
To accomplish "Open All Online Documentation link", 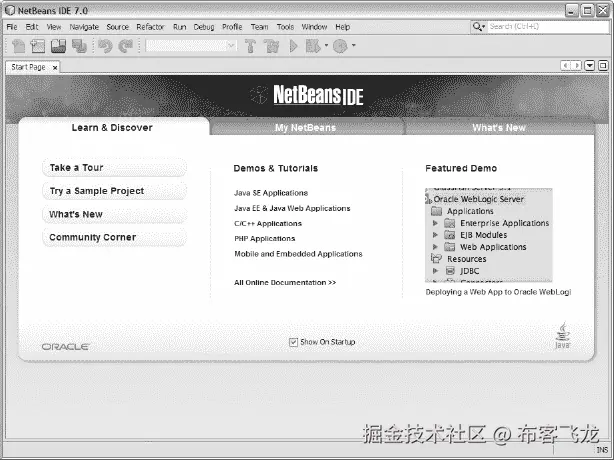I will 285,283.
